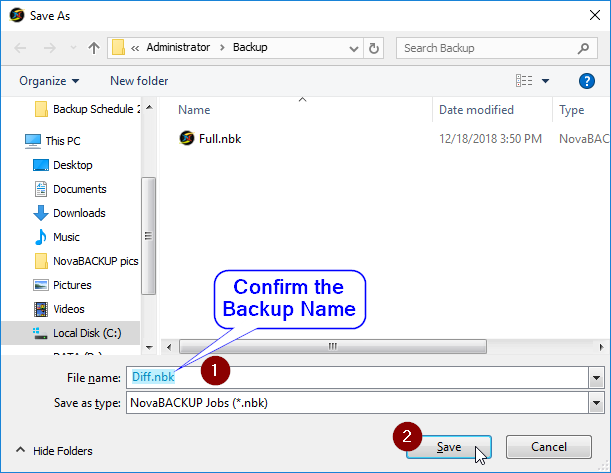
Task: Click the Downloads arrow icon
Action: 41,213
